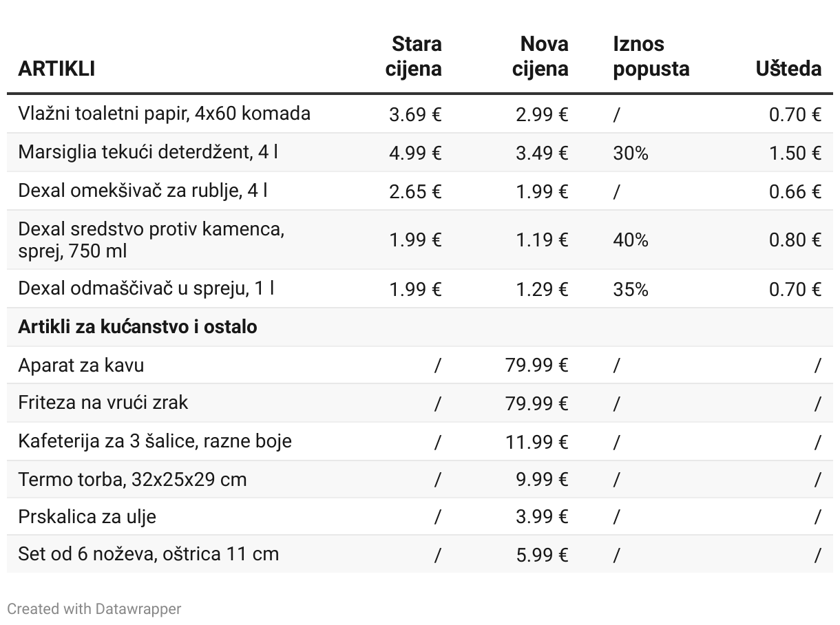The width and height of the screenshot is (840, 625).
Task: Click Friteza na vrući zrak item
Action: pyautogui.click(x=103, y=402)
